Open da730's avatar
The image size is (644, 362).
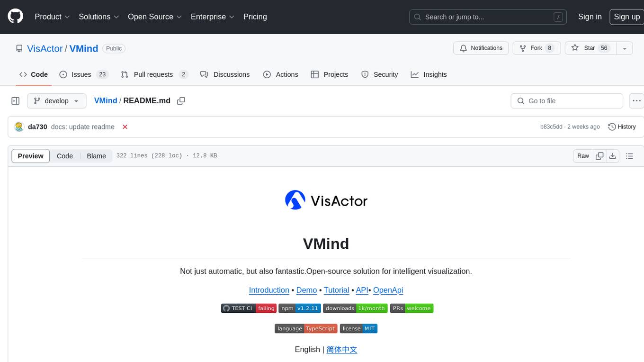(19, 127)
